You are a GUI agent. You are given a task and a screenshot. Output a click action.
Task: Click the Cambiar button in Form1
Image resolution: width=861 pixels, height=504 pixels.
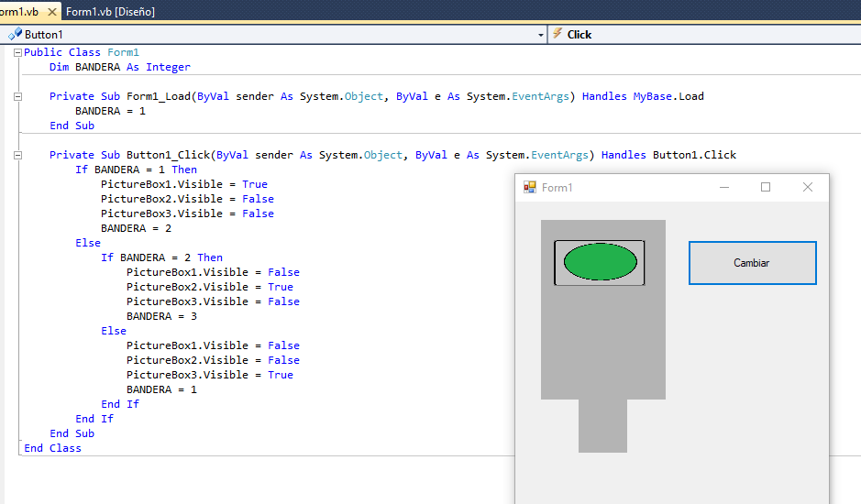752,263
